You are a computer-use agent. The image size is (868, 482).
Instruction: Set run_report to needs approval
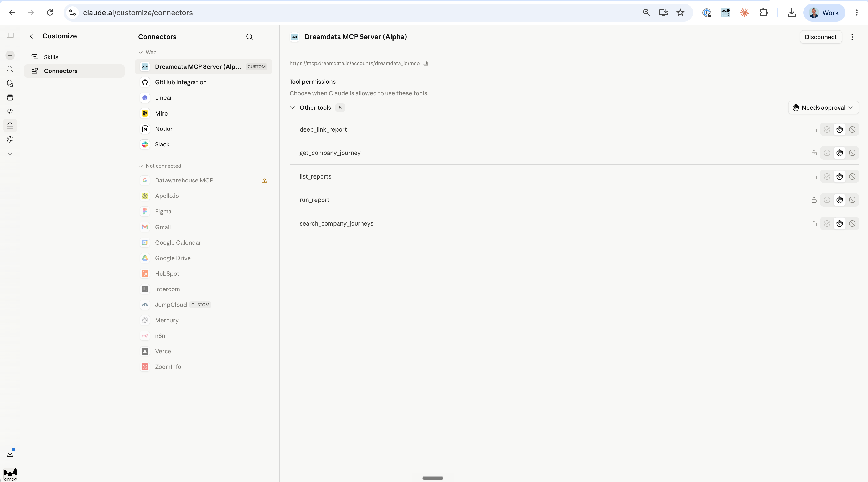click(x=839, y=200)
